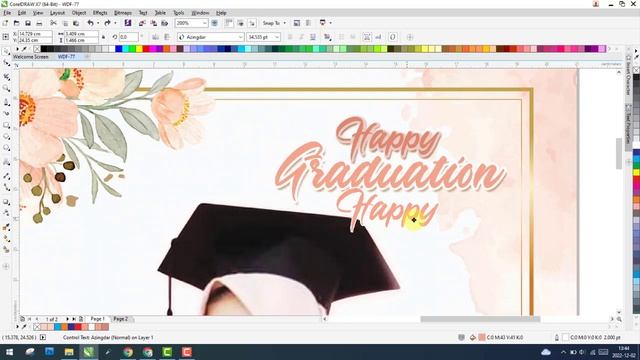Select the Freehand tool in the toolbox
Viewport: 640px width, 360px height.
click(6, 102)
